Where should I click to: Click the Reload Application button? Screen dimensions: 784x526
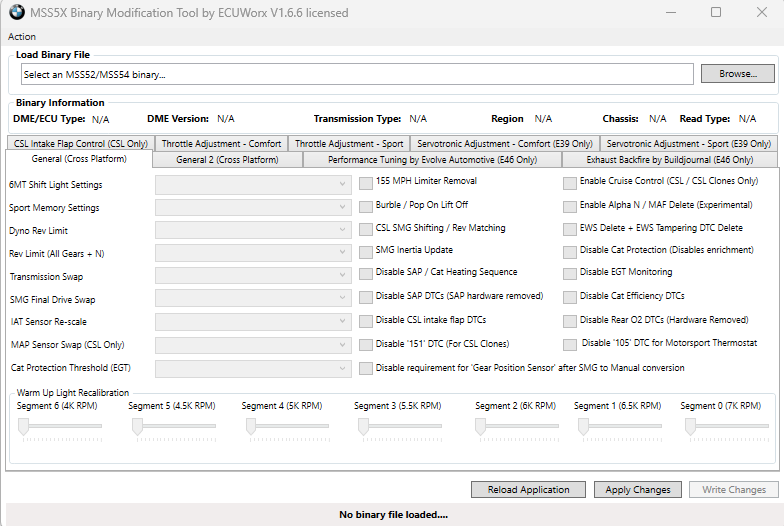[x=528, y=490]
